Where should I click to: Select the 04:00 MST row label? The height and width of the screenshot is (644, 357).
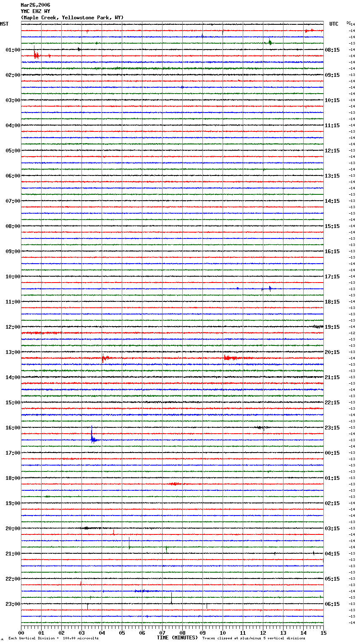pos(13,126)
